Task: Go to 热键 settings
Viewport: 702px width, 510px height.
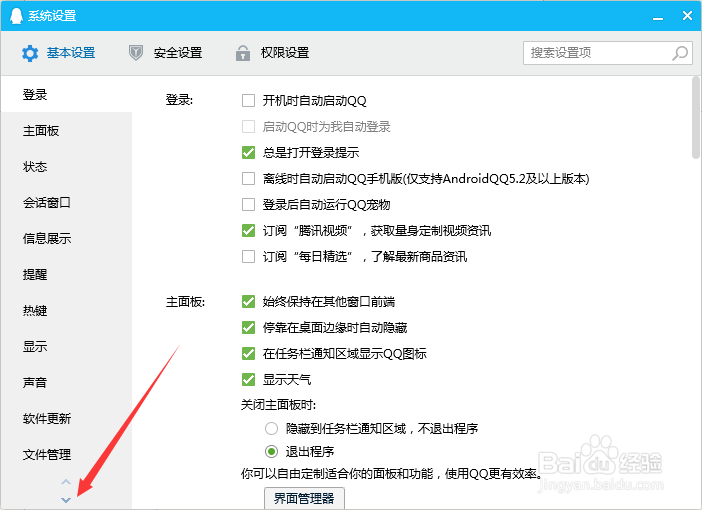Action: [66, 310]
